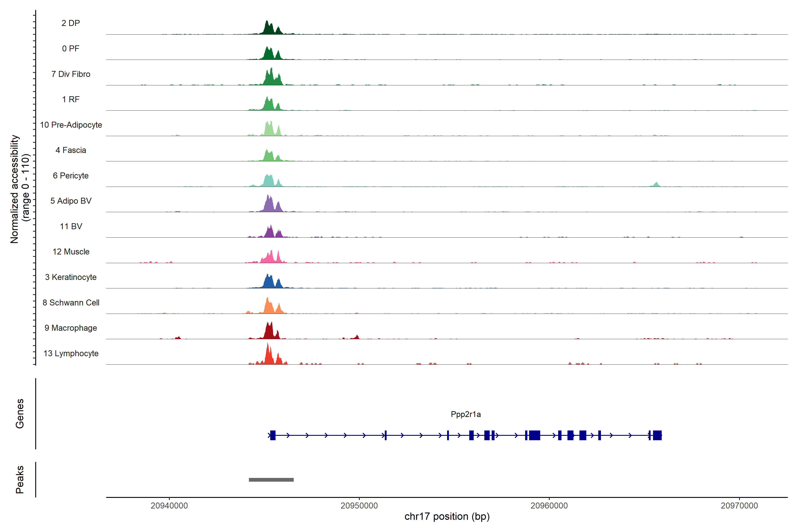Click the 0 PF track label
This screenshot has height=532, width=798.
(x=70, y=49)
